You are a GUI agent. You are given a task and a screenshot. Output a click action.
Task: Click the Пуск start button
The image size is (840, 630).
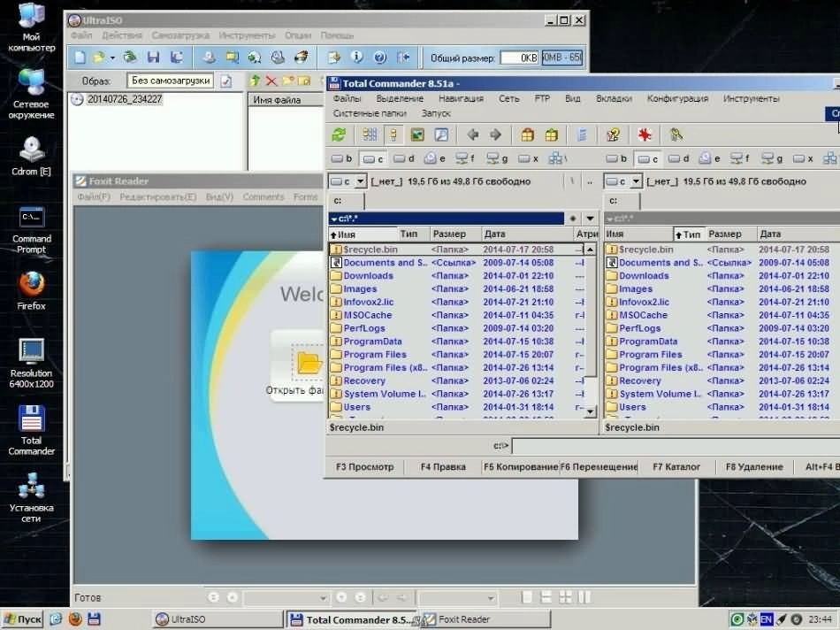[22, 619]
